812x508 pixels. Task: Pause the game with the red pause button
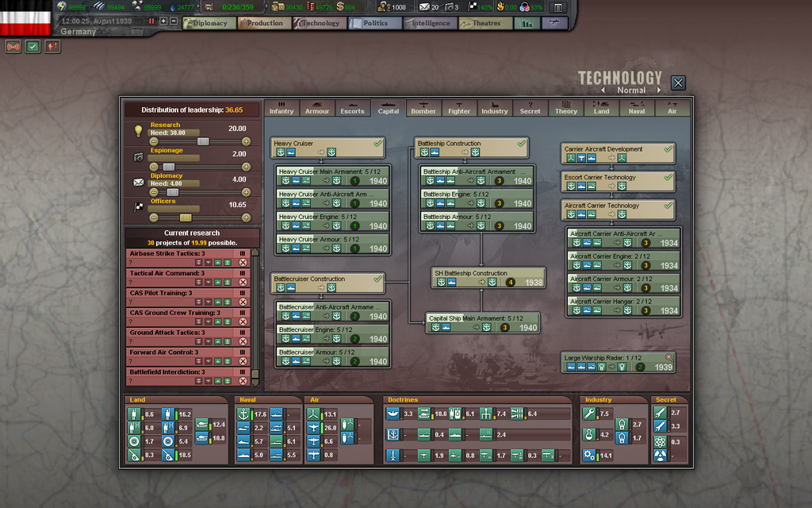click(x=151, y=21)
